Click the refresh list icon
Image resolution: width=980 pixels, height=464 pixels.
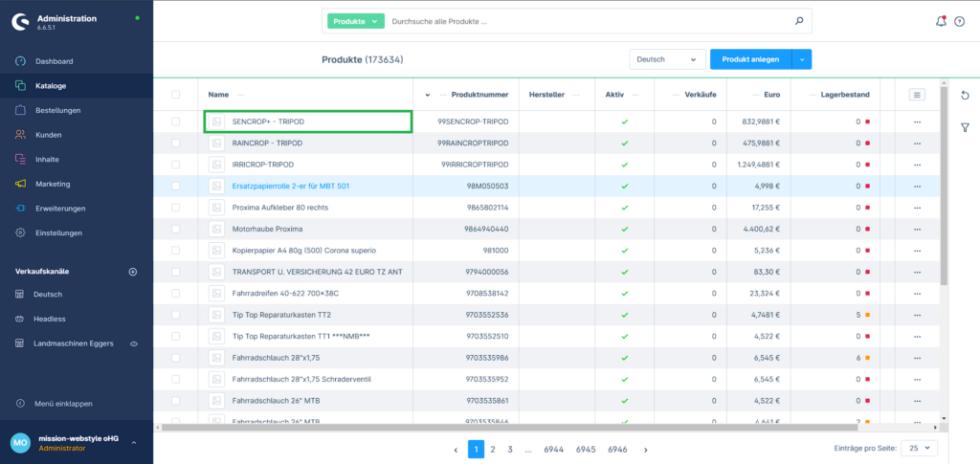[965, 95]
